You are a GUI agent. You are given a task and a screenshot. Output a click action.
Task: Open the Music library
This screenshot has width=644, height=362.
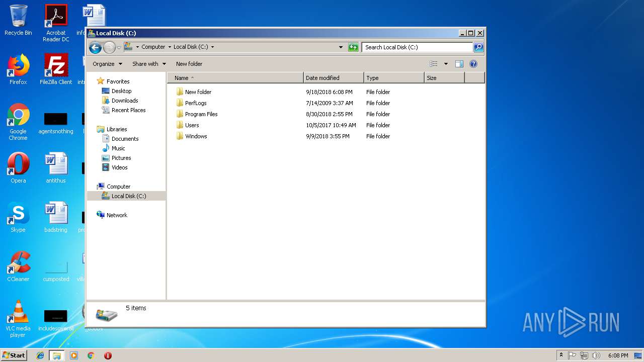pyautogui.click(x=118, y=148)
